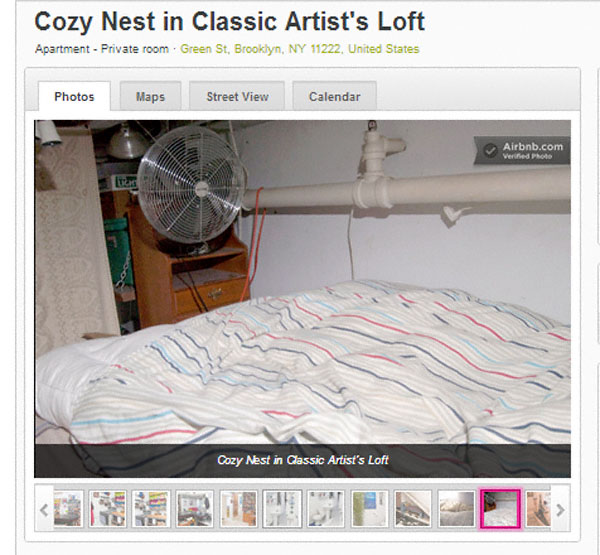Image resolution: width=600 pixels, height=555 pixels.
Task: Open the staircase thumbnail
Action: [x=413, y=509]
